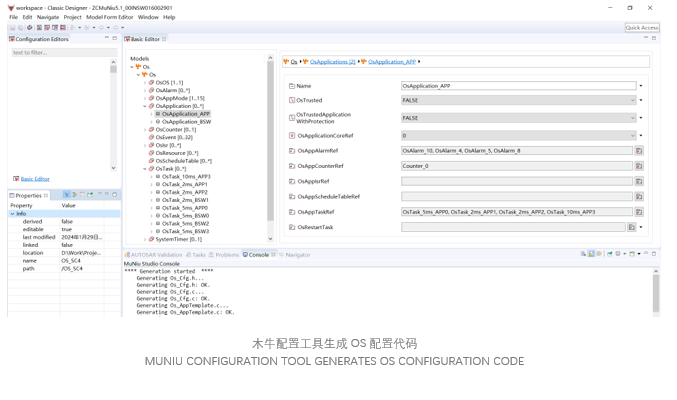
Task: Click browse icon beside OsRestartTask field
Action: tap(632, 227)
